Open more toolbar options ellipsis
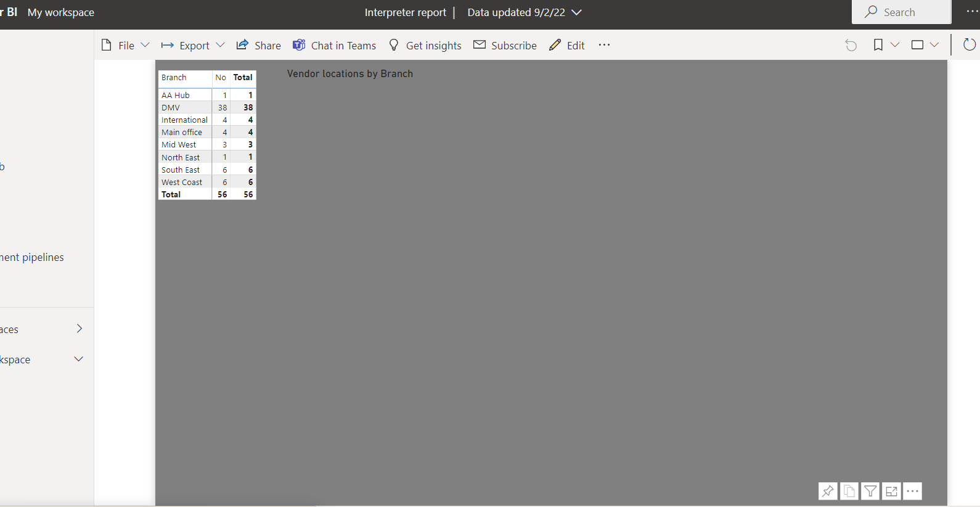 [x=604, y=45]
